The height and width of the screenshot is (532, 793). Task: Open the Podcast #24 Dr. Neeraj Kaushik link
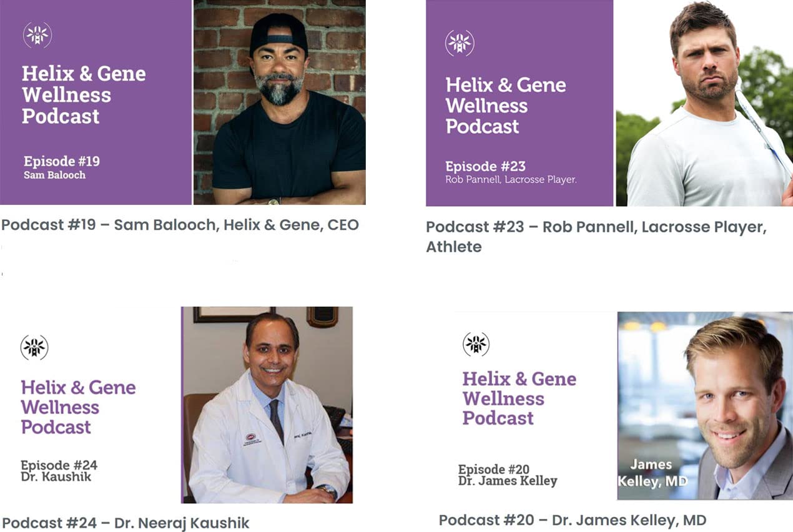click(126, 523)
